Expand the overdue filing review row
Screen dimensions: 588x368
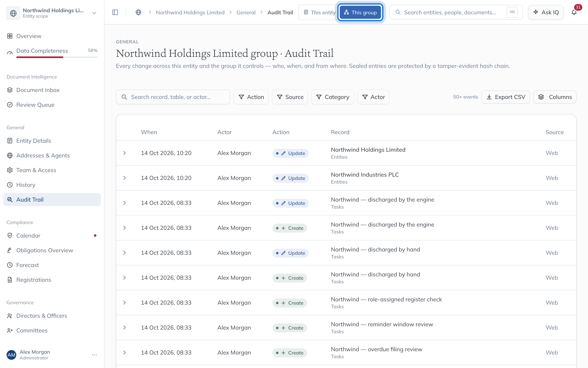pos(124,352)
